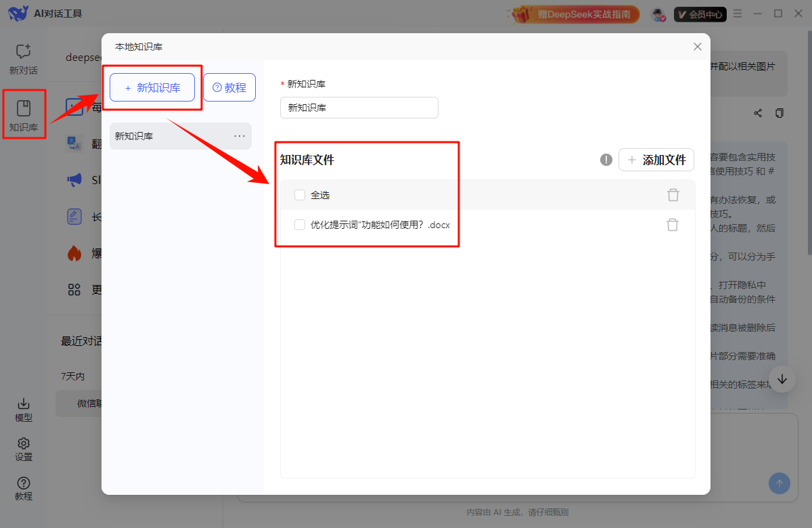Screen dimensions: 812x528
Task: Select the 知识库 icon in the sidebar
Action: (x=23, y=113)
